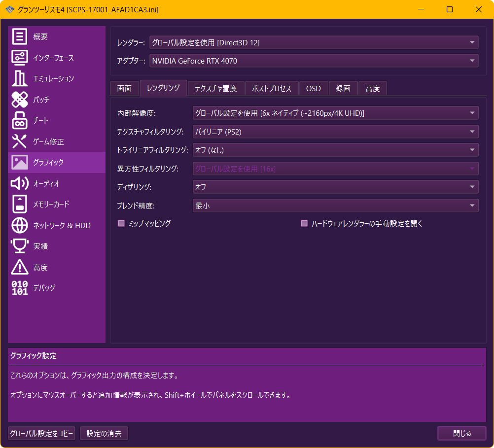Select the チート padlock icon
The width and height of the screenshot is (494, 448).
[x=20, y=121]
